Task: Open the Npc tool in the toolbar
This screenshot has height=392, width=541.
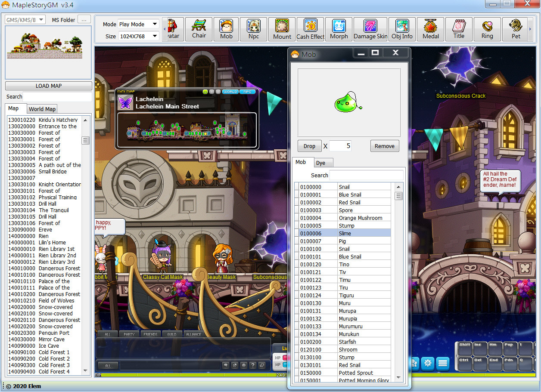Action: 254,29
